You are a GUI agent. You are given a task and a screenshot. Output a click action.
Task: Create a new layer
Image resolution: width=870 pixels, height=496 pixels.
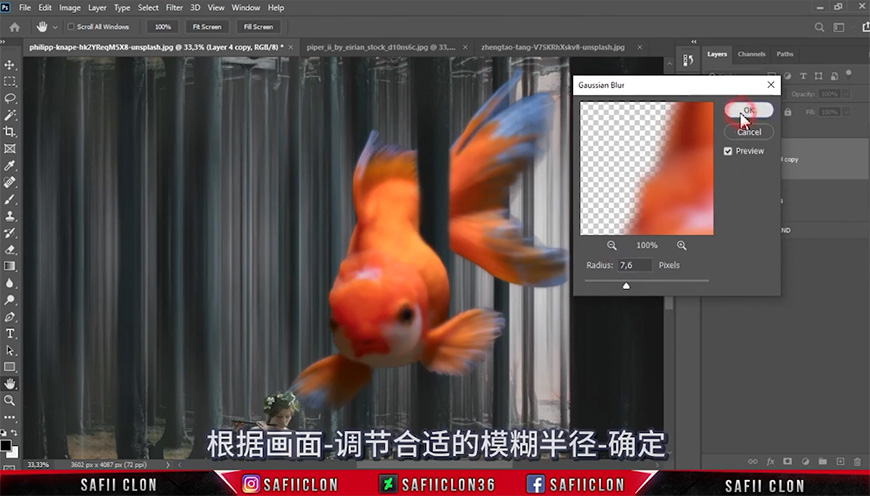(840, 461)
